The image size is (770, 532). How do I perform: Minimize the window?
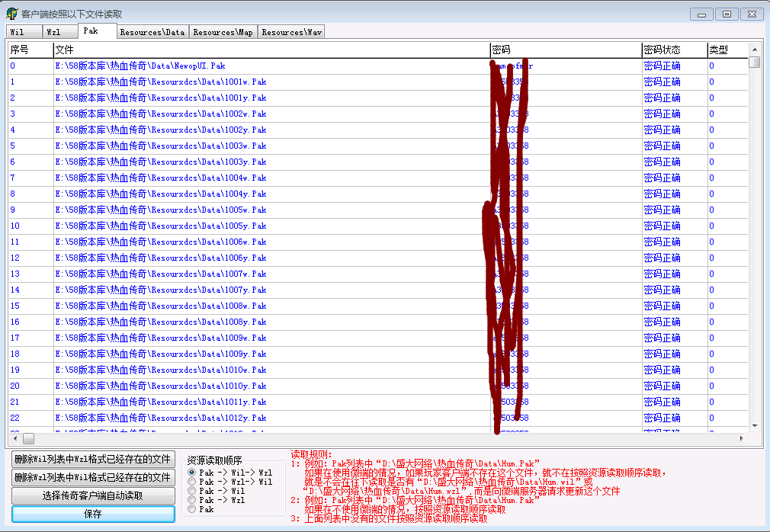point(701,14)
